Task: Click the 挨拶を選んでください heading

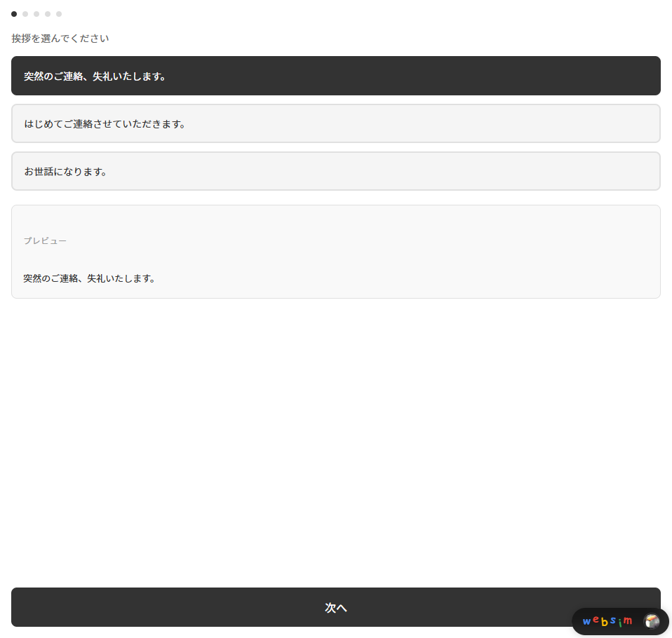Action: (x=60, y=38)
